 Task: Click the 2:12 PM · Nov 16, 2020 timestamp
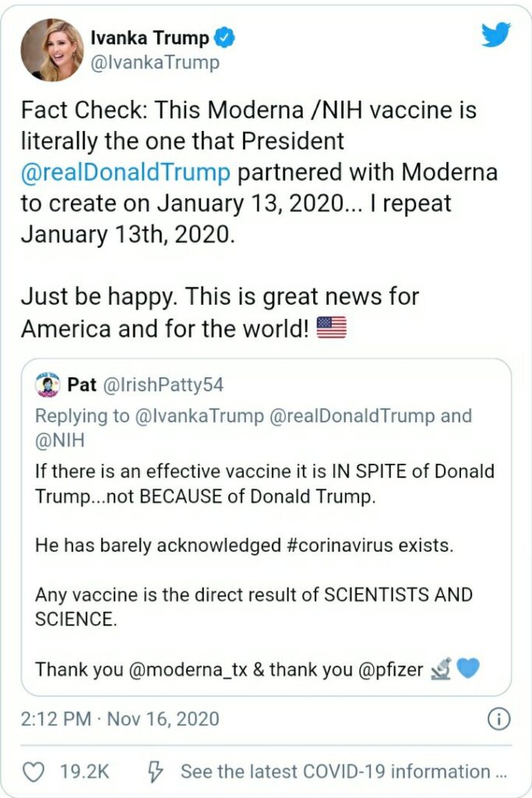point(120,718)
